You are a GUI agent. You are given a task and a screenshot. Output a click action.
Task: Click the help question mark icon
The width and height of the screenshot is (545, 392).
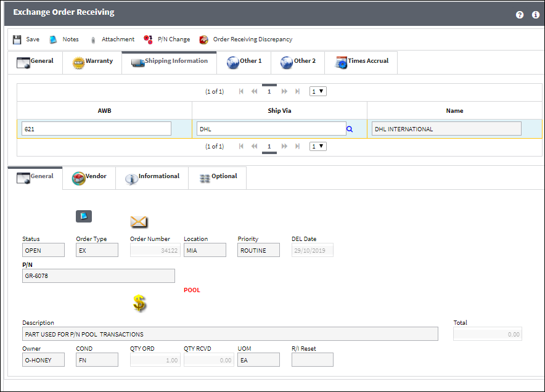coord(519,15)
